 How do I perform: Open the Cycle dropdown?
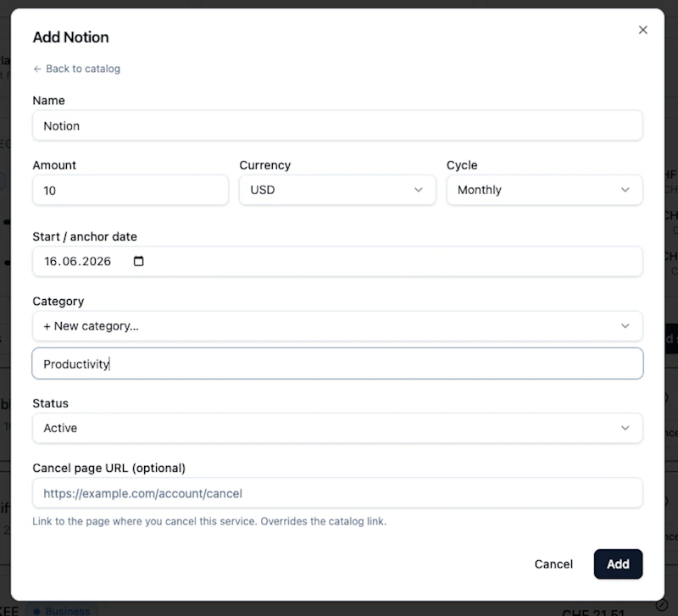click(x=544, y=190)
